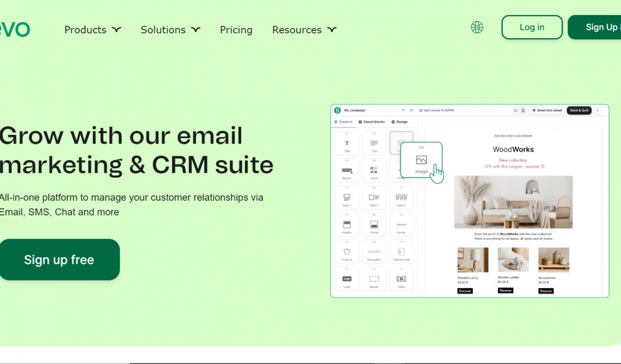This screenshot has height=364, width=621.
Task: Switch to the Saved blocks tab
Action: point(372,122)
